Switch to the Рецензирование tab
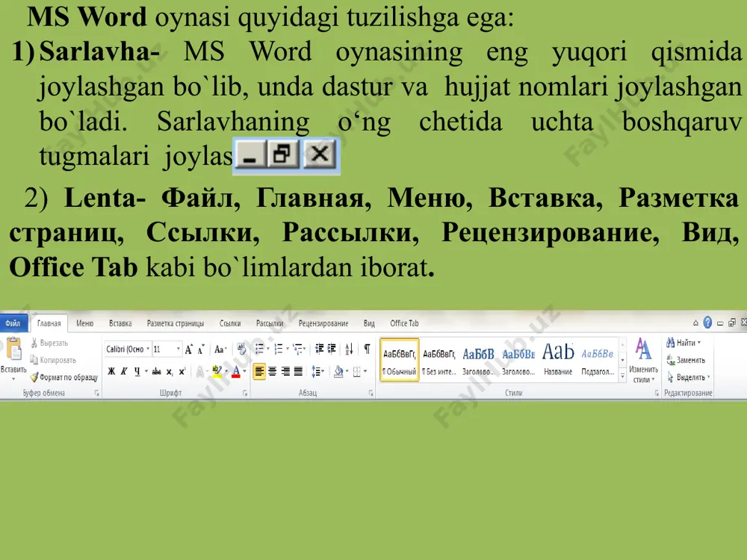The height and width of the screenshot is (560, 747). tap(323, 323)
